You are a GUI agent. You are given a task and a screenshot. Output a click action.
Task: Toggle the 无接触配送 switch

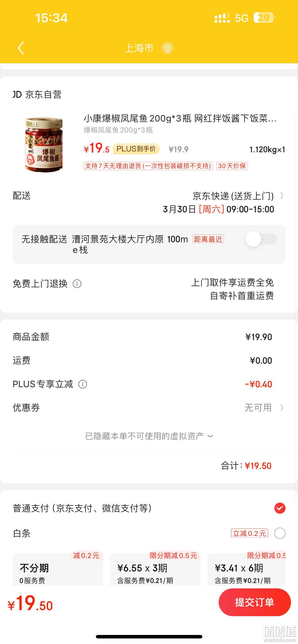coord(261,239)
